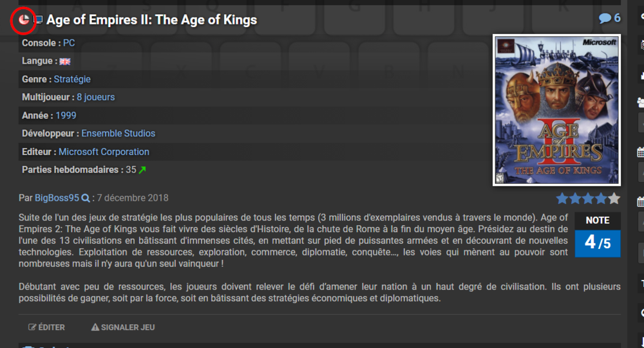Report the game with SIGNALER JEU
This screenshot has height=348, width=644.
point(123,327)
